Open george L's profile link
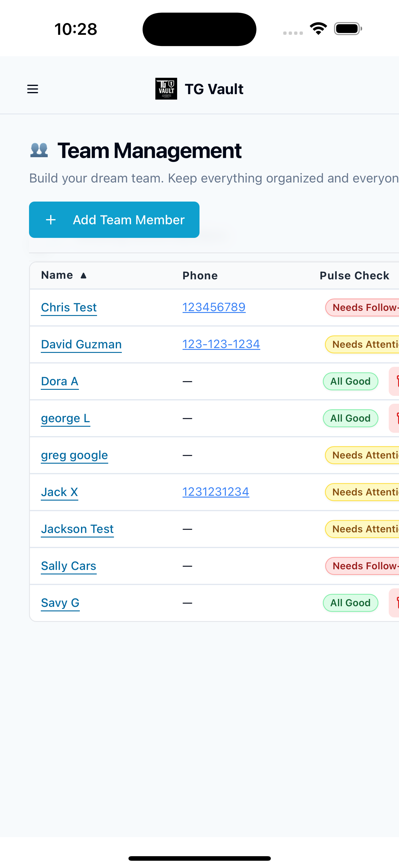399x868 pixels. 66,419
